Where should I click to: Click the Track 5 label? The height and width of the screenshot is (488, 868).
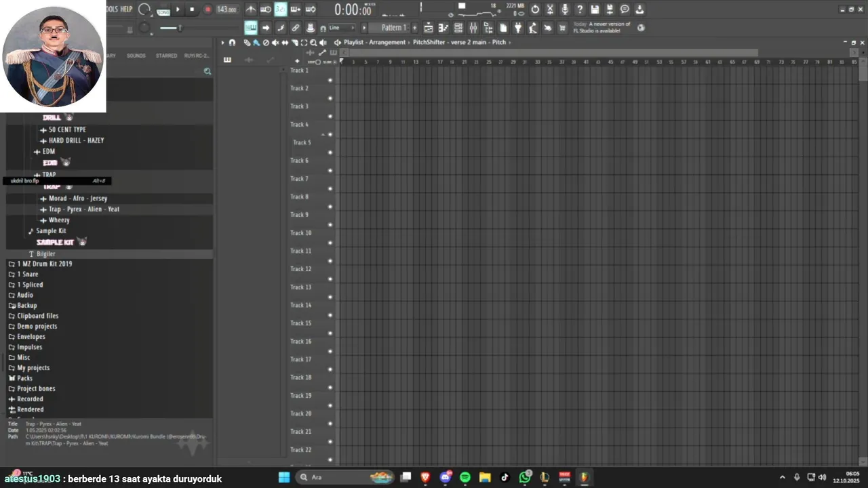302,142
